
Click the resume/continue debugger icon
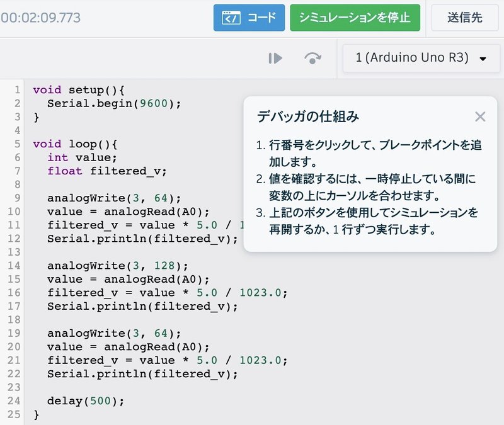[x=275, y=58]
